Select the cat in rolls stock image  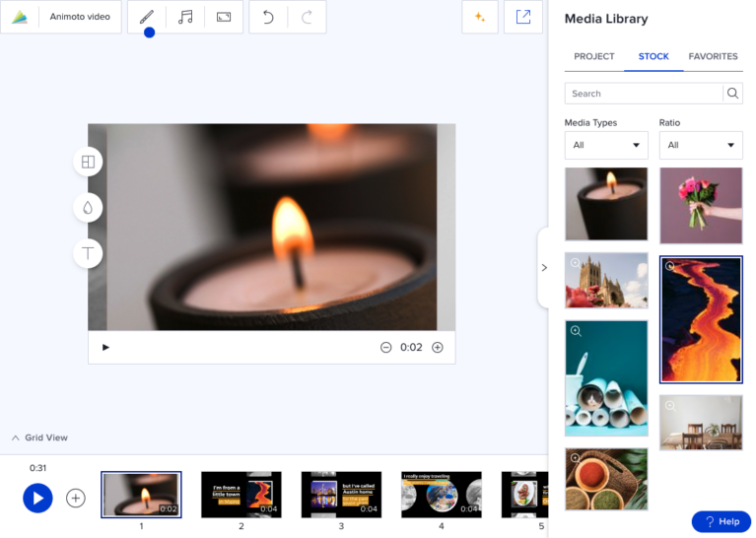[x=606, y=378]
